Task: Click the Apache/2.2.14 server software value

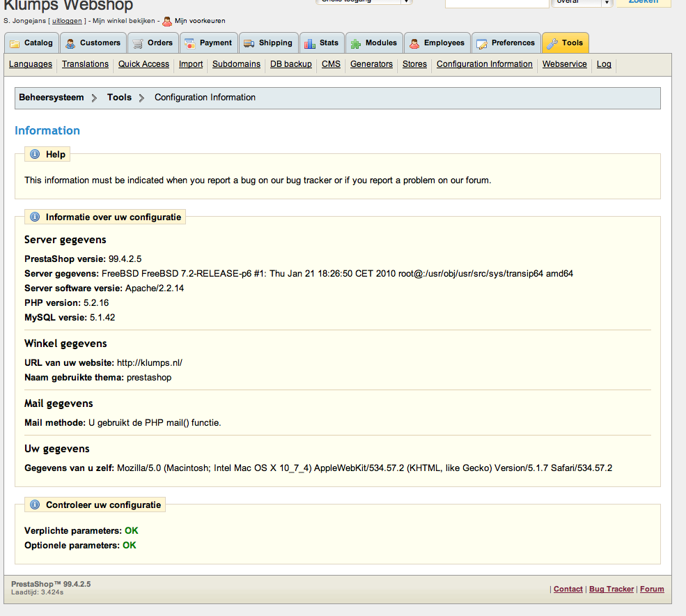Action: click(155, 288)
